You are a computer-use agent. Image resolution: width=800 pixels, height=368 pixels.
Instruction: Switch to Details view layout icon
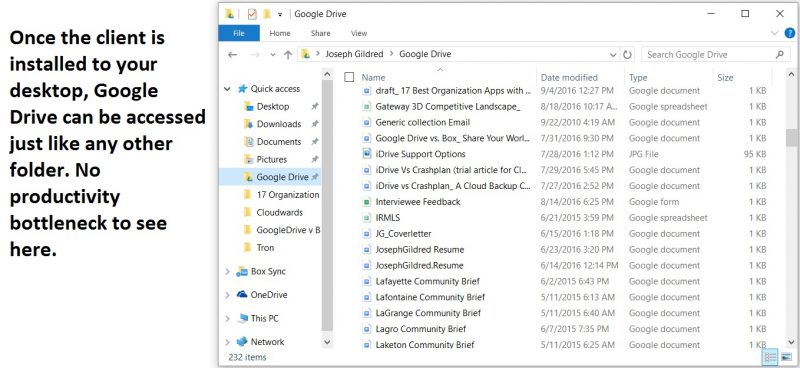click(x=769, y=357)
